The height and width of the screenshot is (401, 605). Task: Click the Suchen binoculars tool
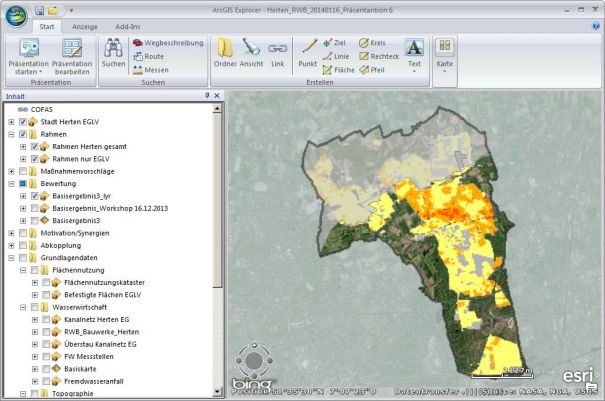(113, 53)
